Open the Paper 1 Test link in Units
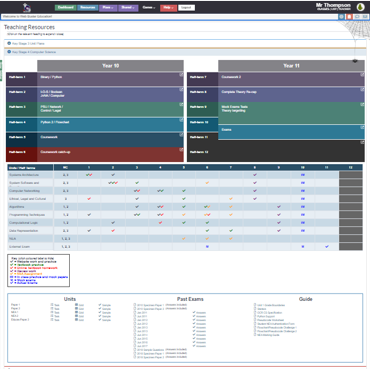370x369 pixels. pyautogui.click(x=55, y=305)
